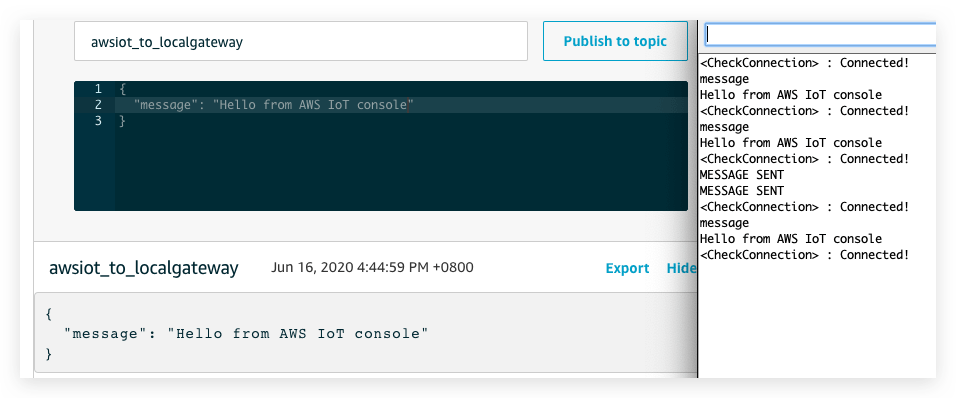The image size is (956, 398).
Task: Click the awsiot_to_localgateway topic input field
Action: [x=301, y=41]
